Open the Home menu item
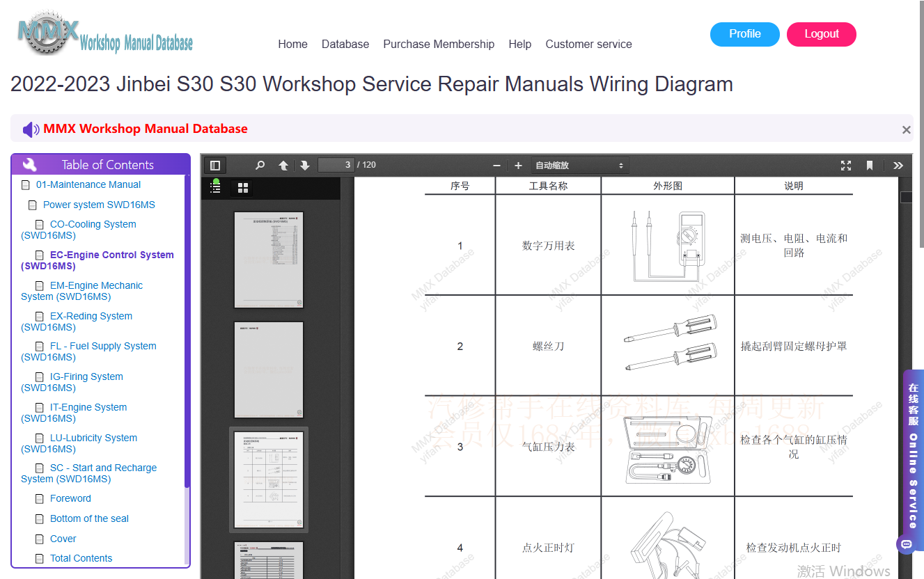Image resolution: width=924 pixels, height=579 pixels. (292, 44)
